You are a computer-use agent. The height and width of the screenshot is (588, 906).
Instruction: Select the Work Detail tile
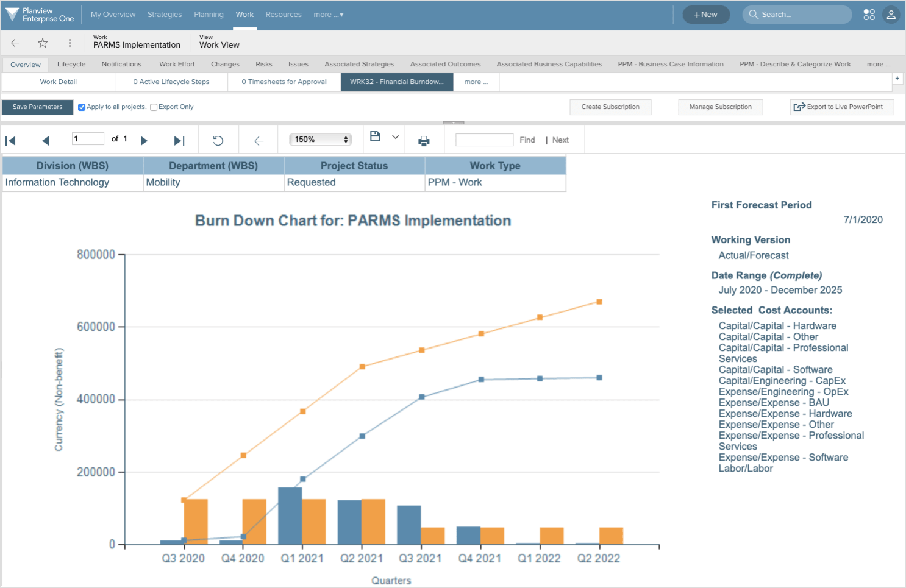point(59,82)
